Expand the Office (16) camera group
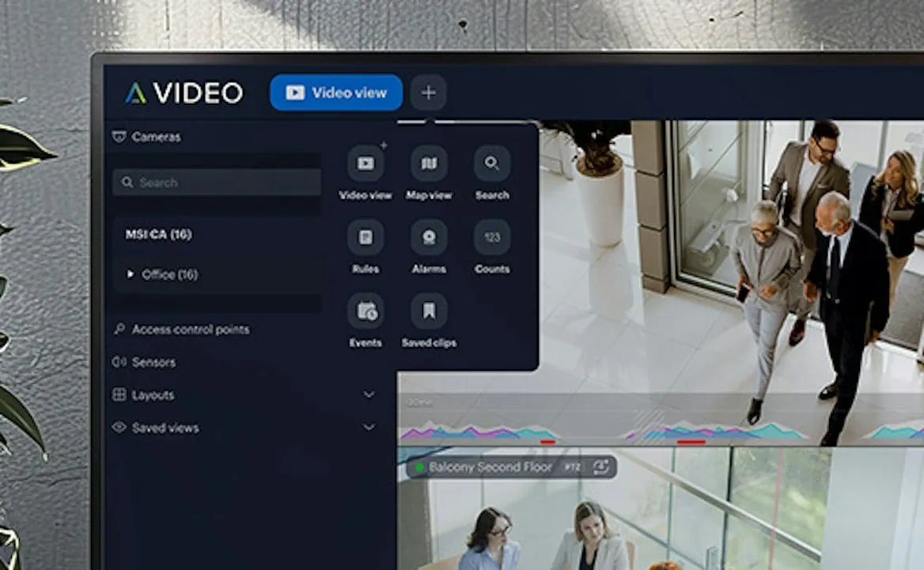The width and height of the screenshot is (924, 570). point(131,274)
